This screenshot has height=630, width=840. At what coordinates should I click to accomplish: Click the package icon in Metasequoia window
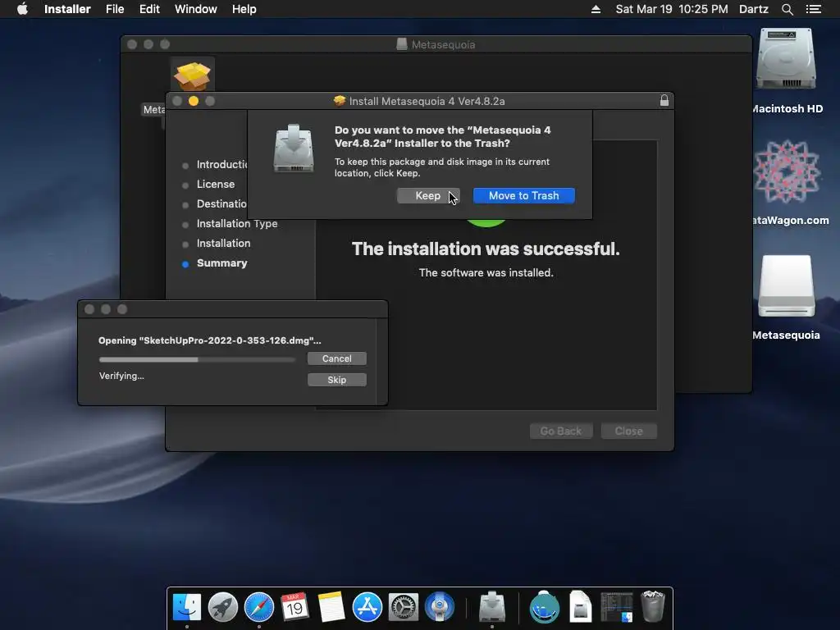[192, 76]
